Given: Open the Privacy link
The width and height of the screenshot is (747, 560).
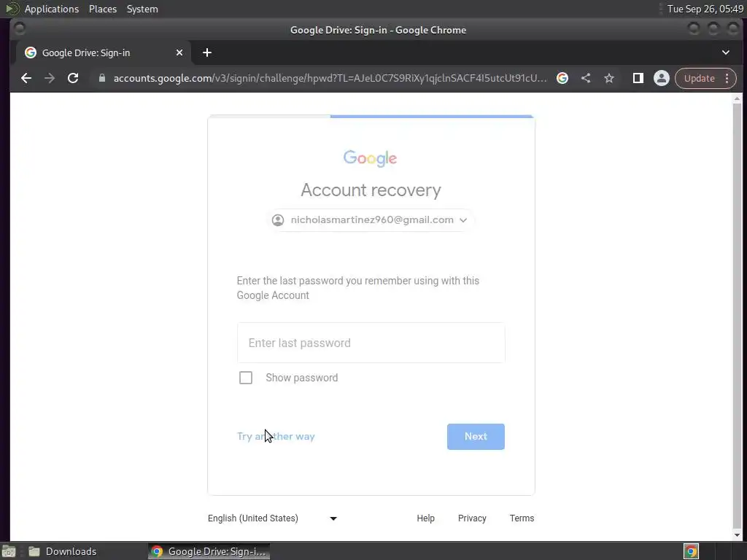Looking at the screenshot, I should [x=472, y=518].
